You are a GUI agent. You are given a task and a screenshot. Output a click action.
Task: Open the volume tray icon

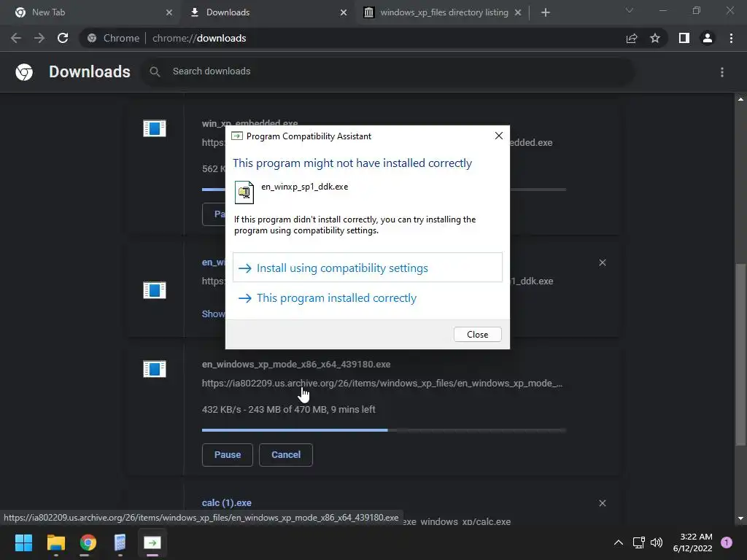click(657, 542)
